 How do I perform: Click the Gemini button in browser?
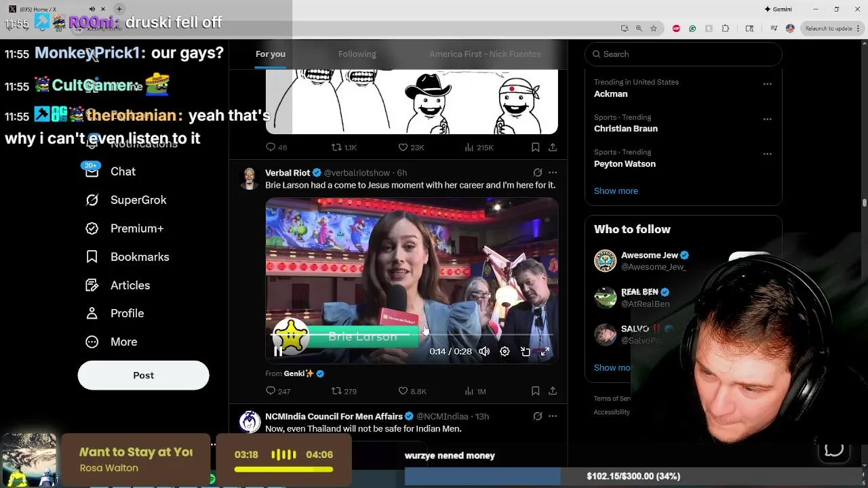point(778,9)
